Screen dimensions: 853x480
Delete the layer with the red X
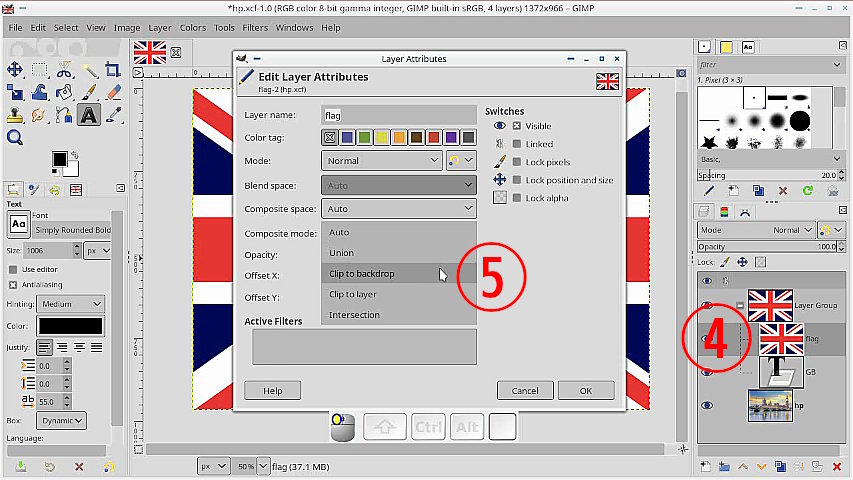[x=837, y=467]
